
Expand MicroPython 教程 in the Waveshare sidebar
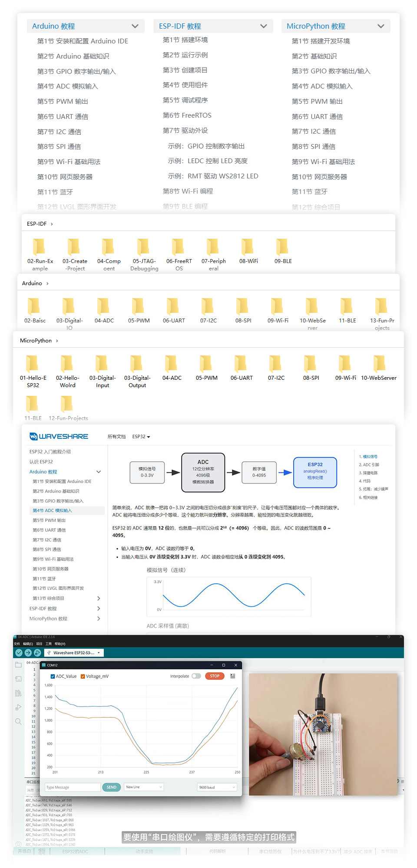[x=99, y=618]
